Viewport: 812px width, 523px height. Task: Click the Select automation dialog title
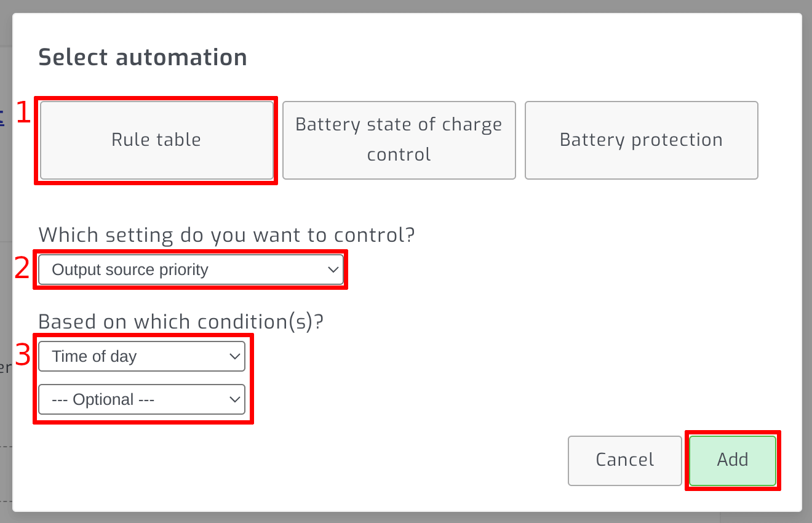[x=143, y=57]
